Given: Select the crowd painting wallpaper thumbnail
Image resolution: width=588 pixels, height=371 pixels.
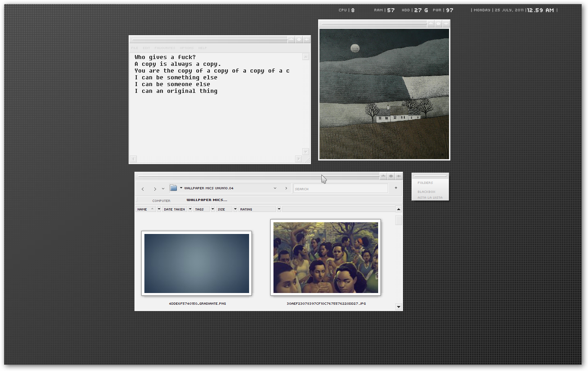Looking at the screenshot, I should (325, 257).
